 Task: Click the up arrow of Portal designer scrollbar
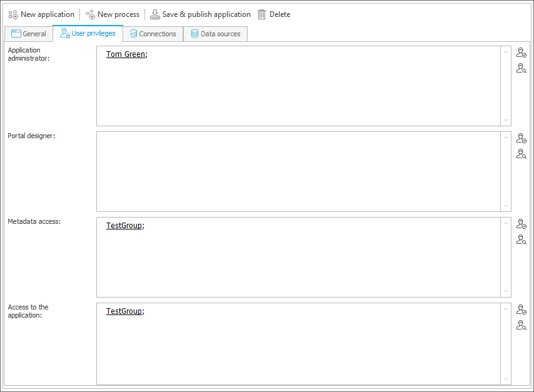[x=506, y=138]
